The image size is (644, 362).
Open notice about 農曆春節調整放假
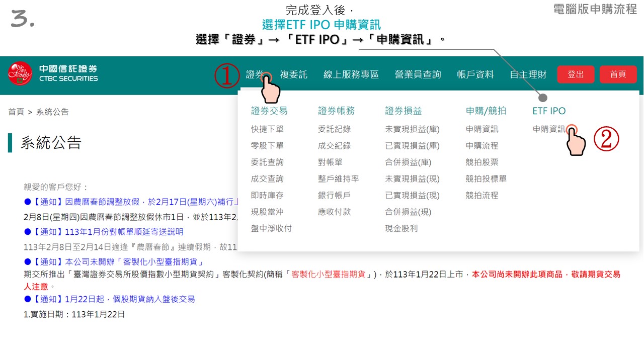pos(130,202)
